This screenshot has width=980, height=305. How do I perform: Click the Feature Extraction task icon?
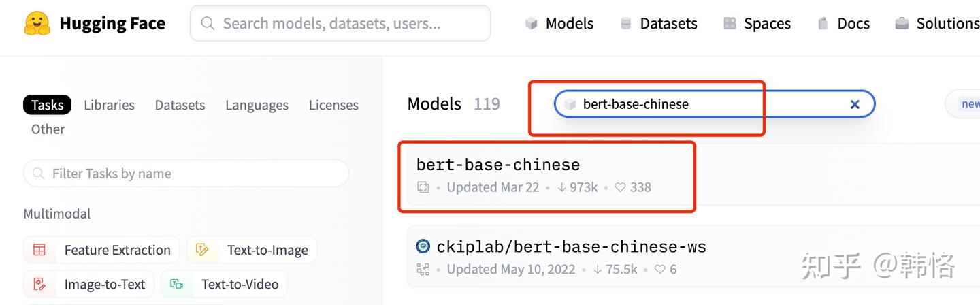(39, 250)
